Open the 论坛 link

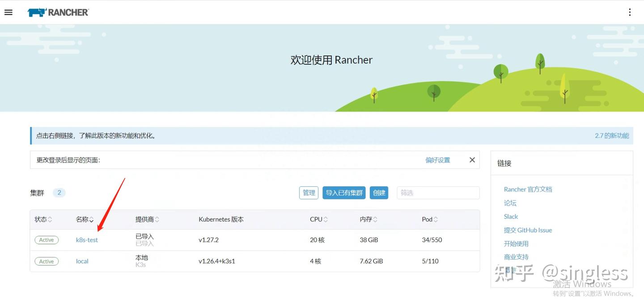pyautogui.click(x=510, y=203)
